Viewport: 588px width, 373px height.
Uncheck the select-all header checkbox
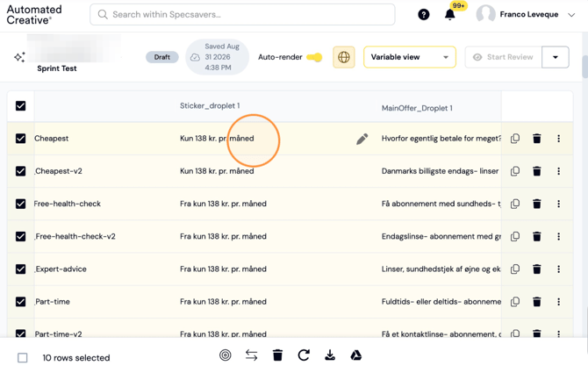21,105
